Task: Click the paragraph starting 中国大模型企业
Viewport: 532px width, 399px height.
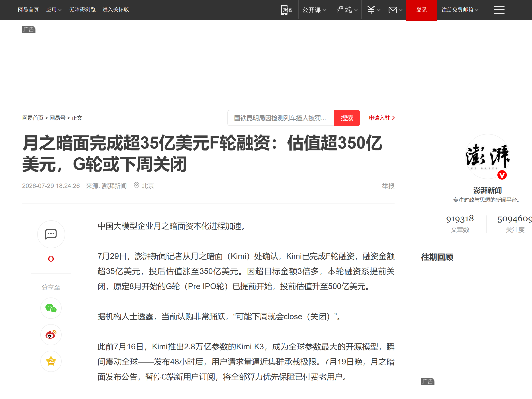Action: [172, 226]
